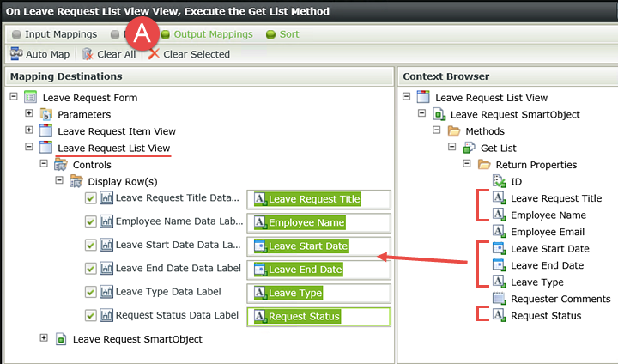Click the red X Clear Selected icon

click(x=154, y=53)
